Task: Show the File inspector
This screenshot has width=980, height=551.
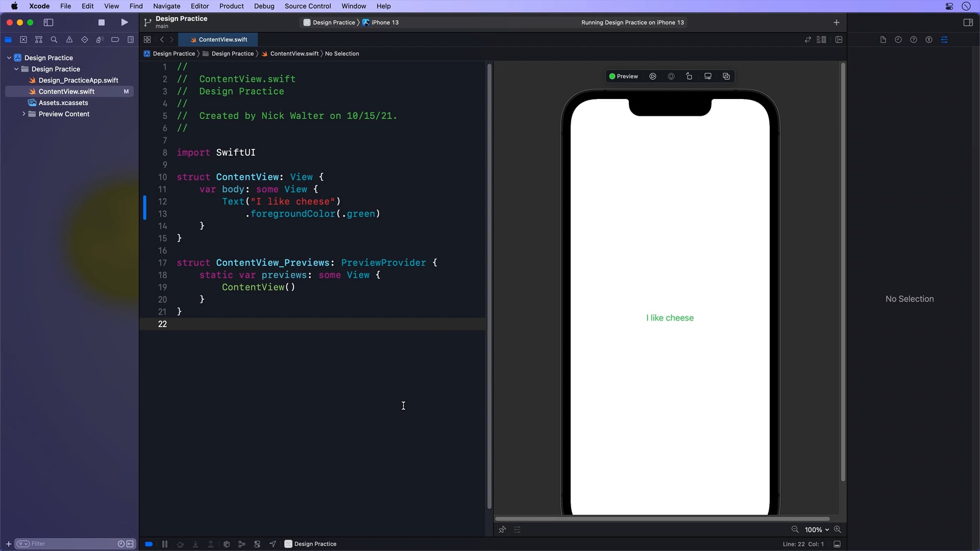Action: pos(883,40)
